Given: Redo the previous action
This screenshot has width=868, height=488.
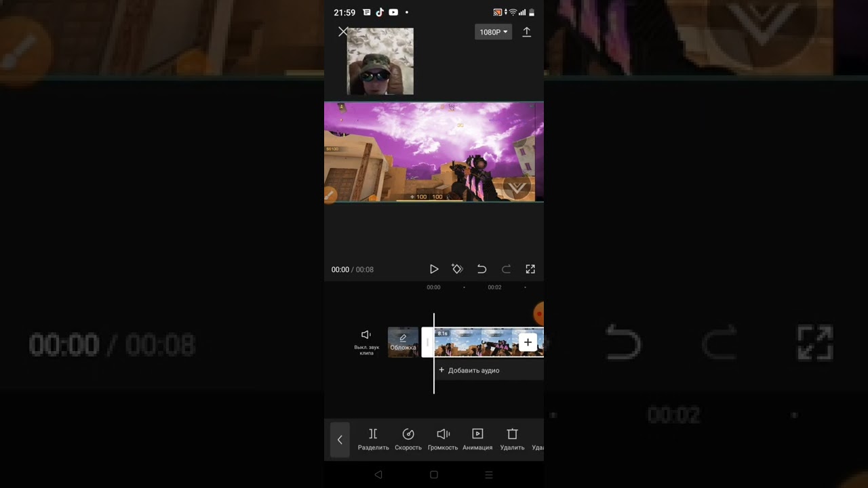Looking at the screenshot, I should 506,269.
